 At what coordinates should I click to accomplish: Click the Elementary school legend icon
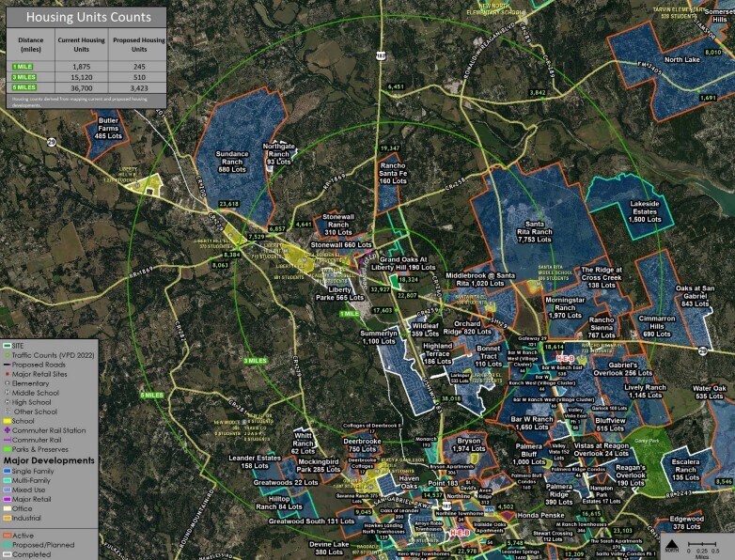click(8, 383)
